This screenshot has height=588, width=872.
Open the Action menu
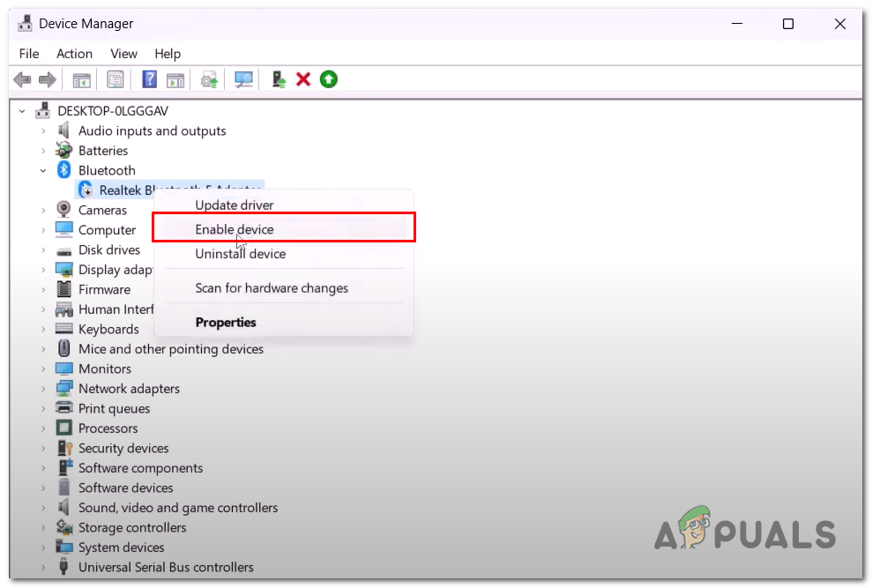click(x=74, y=54)
